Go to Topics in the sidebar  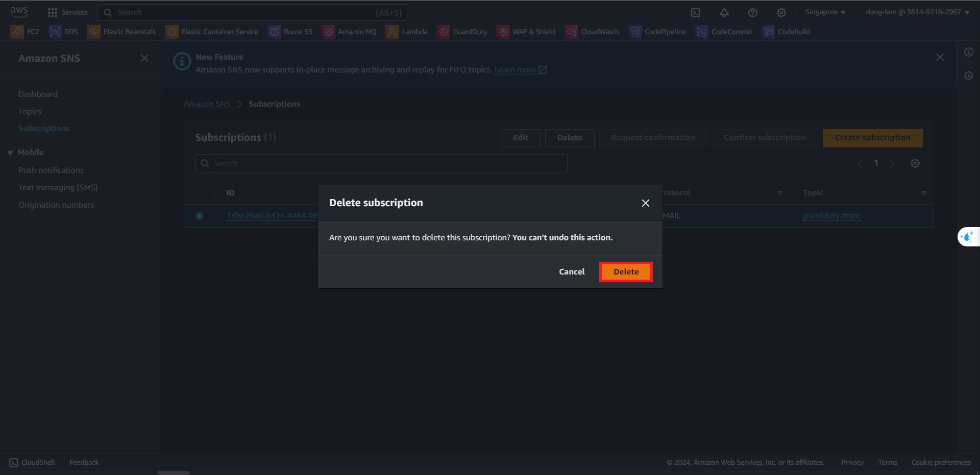[x=30, y=111]
